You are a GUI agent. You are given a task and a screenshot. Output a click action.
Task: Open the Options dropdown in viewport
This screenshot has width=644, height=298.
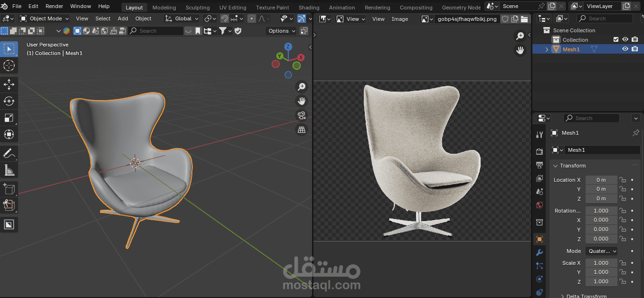(x=282, y=31)
